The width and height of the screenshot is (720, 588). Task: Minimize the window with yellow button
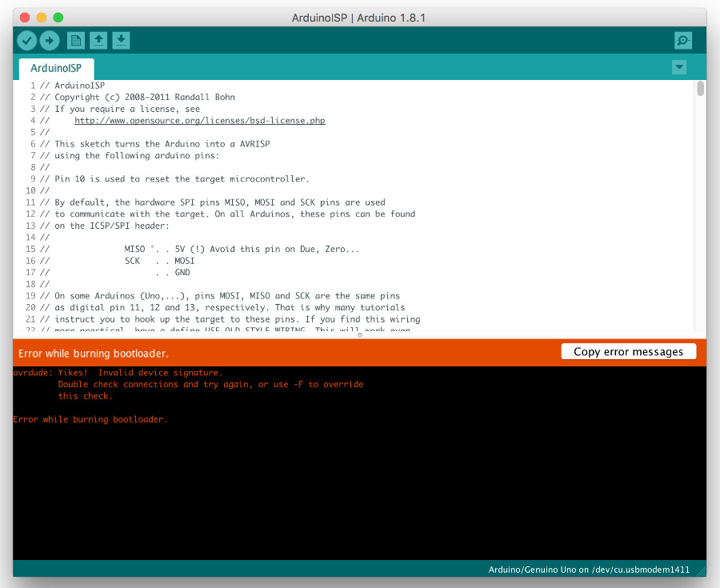[42, 18]
